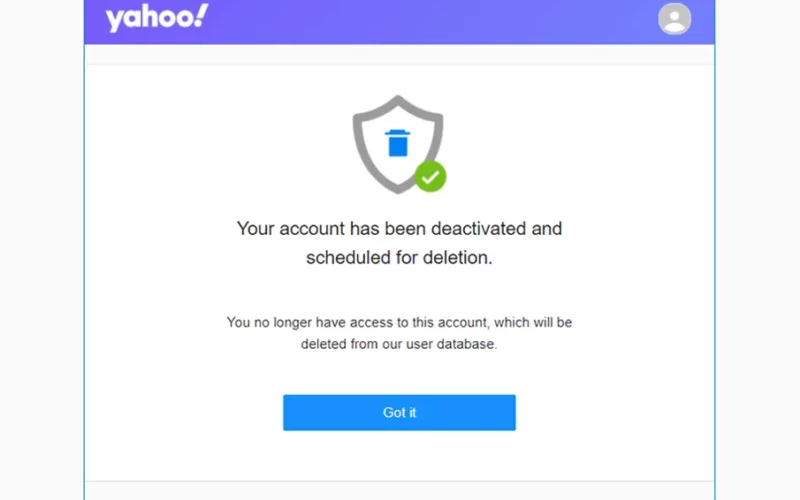Click the footer strip below the bottom divider

coord(399,491)
